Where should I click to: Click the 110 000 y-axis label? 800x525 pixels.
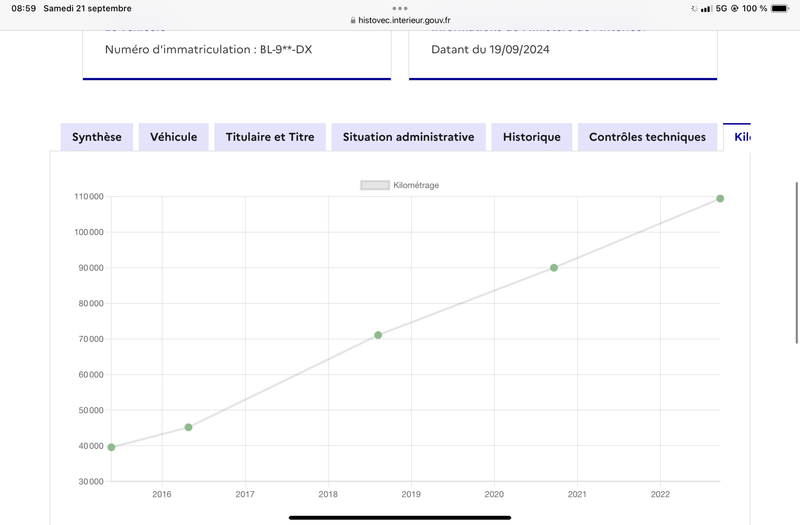(89, 196)
